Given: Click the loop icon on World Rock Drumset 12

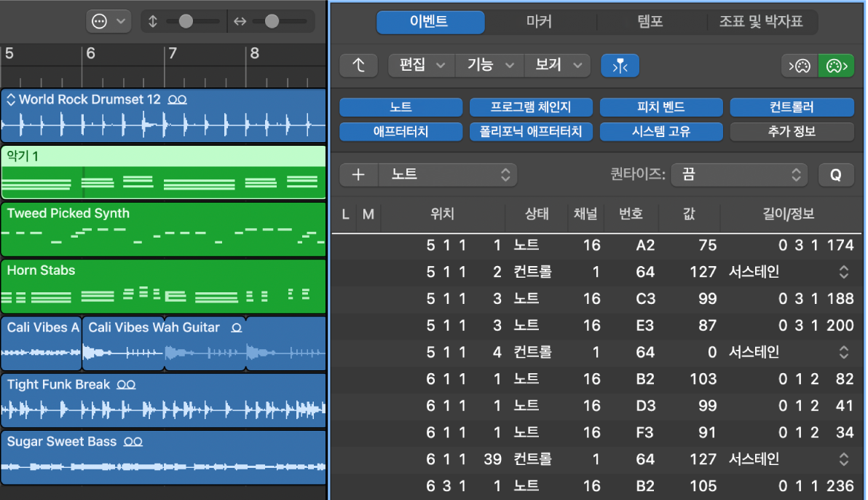Looking at the screenshot, I should [x=177, y=99].
